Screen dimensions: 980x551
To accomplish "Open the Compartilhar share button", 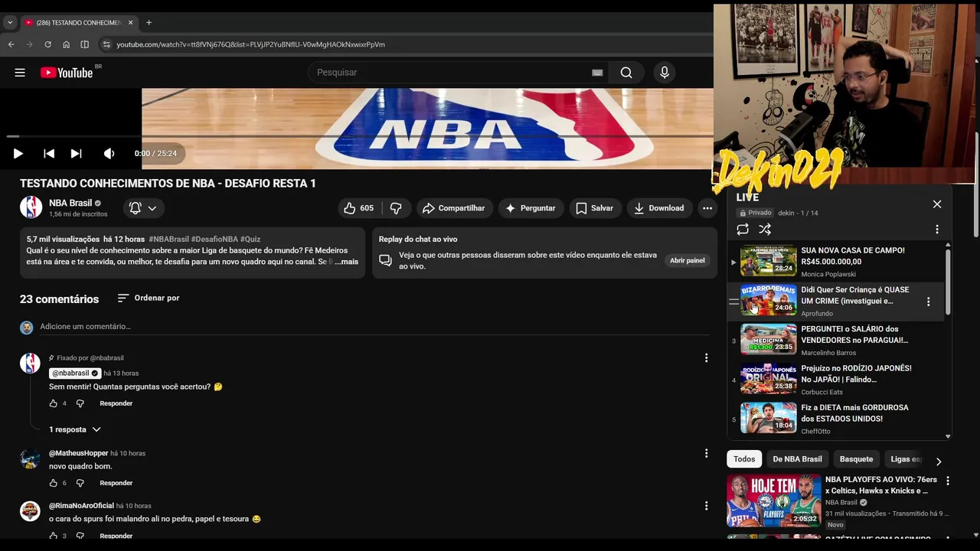I will pos(454,208).
